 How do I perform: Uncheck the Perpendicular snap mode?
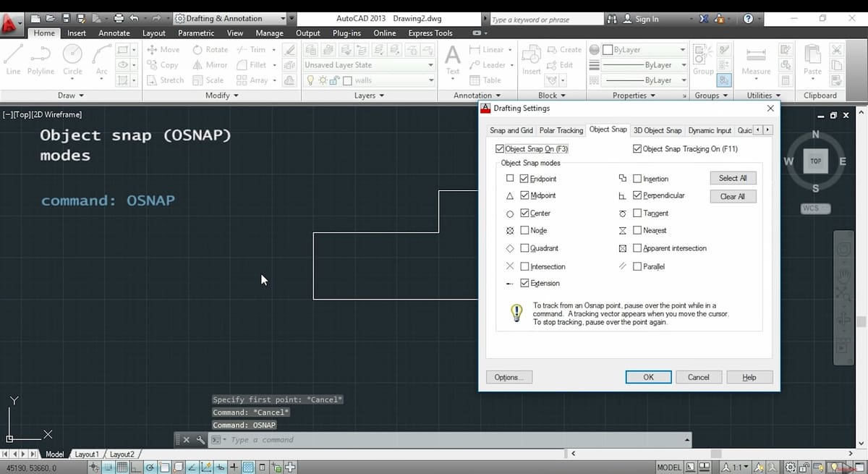[x=637, y=195]
